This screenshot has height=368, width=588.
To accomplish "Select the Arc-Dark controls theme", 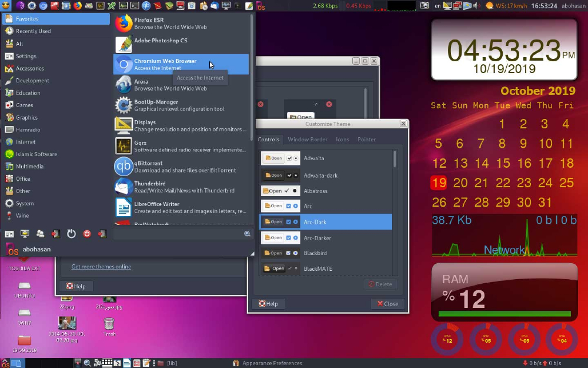I will 326,222.
